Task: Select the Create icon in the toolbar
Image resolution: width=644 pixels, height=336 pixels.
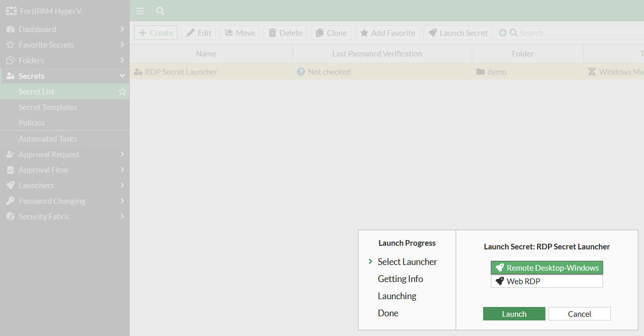Action: 141,32
